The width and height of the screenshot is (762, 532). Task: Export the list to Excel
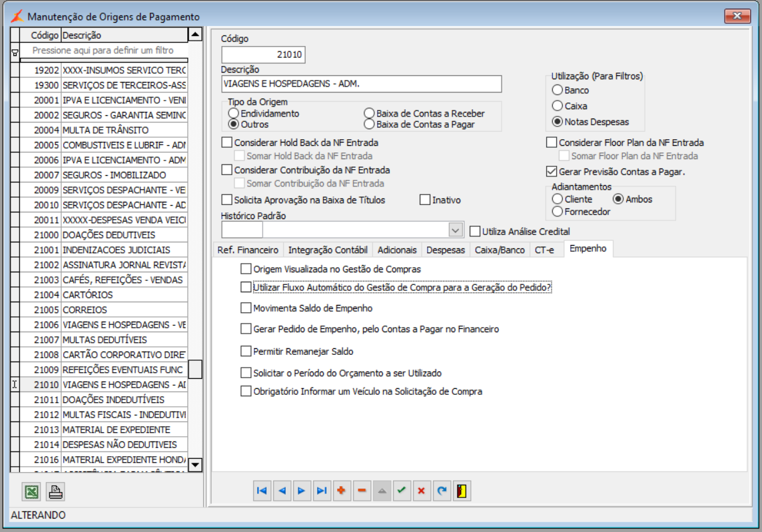pyautogui.click(x=31, y=491)
